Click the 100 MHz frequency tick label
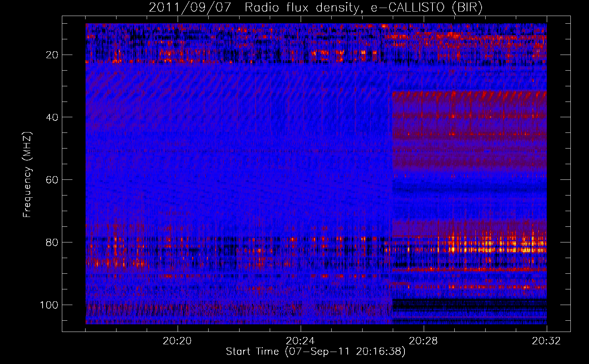 (50, 305)
